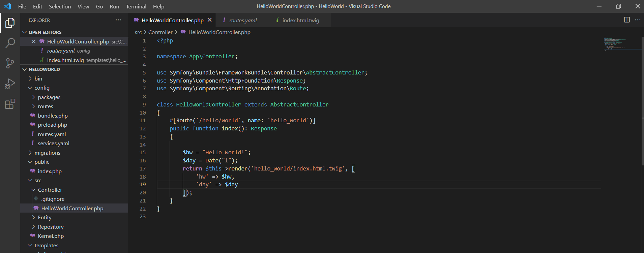Click the Controller breadcrumb segment
The height and width of the screenshot is (253, 644).
pyautogui.click(x=160, y=32)
